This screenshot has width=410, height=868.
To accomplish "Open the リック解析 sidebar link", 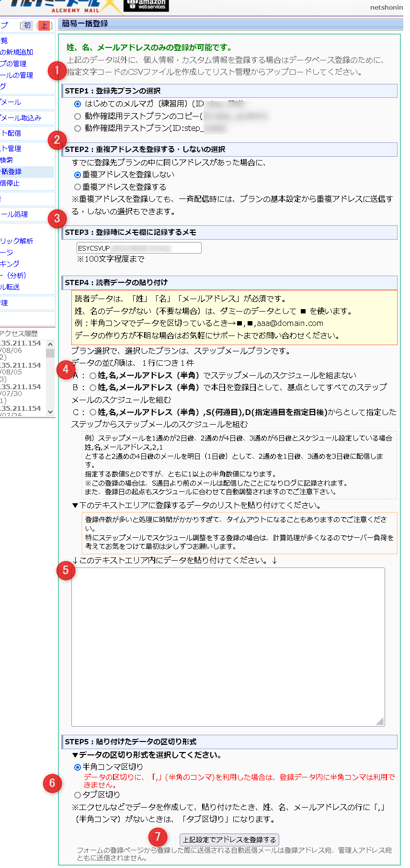I will pyautogui.click(x=17, y=241).
